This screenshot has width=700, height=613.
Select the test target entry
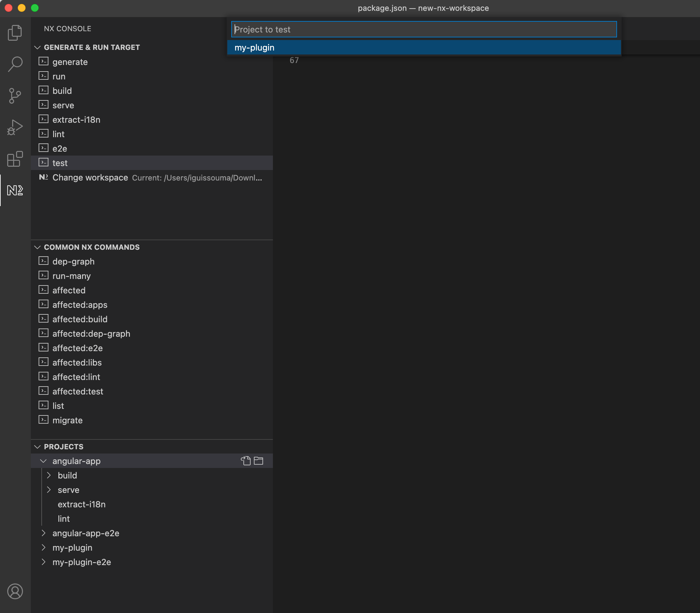point(60,163)
